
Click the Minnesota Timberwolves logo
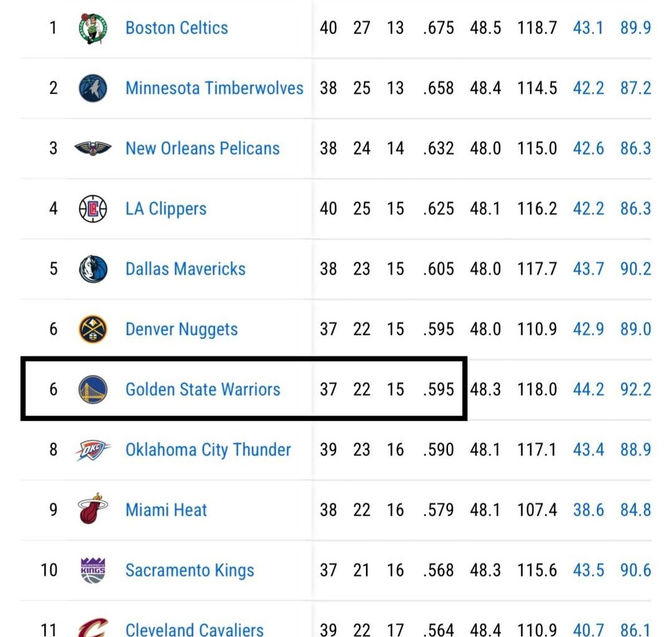click(x=92, y=88)
